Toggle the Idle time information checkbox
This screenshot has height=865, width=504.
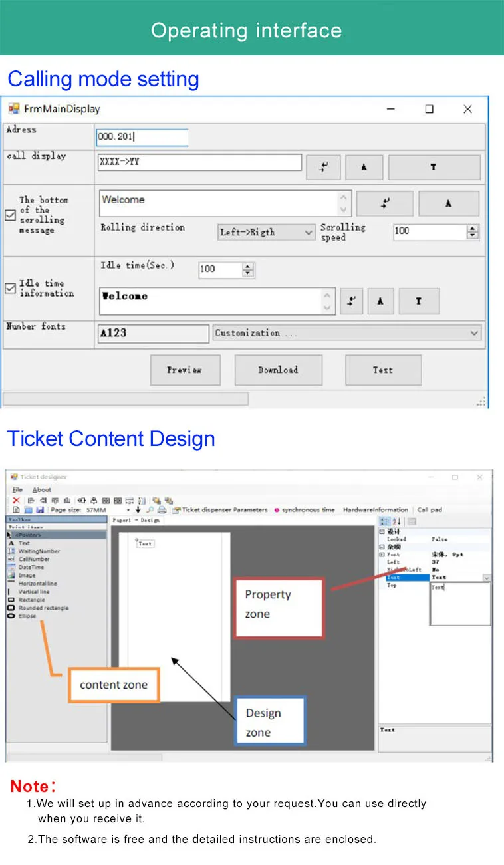(10, 288)
